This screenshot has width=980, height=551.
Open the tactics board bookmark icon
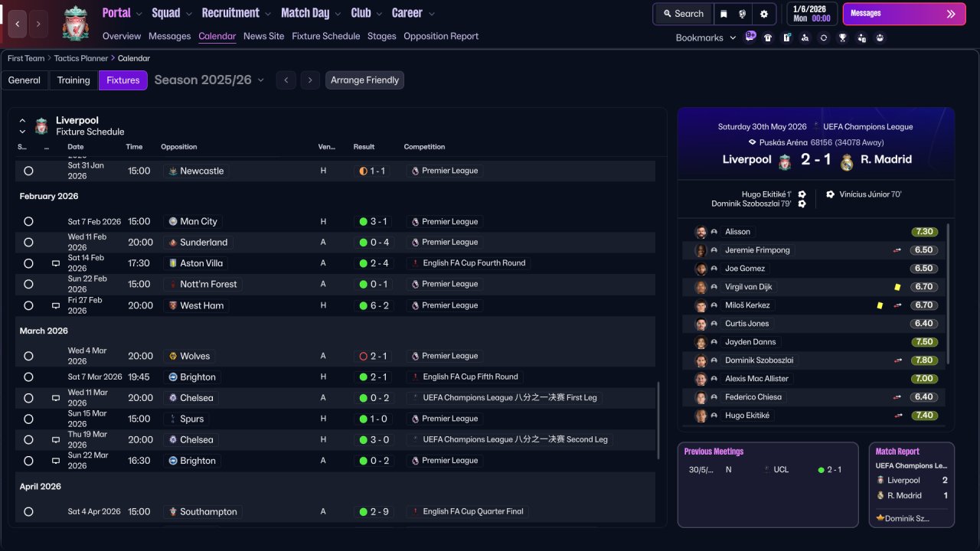[786, 37]
